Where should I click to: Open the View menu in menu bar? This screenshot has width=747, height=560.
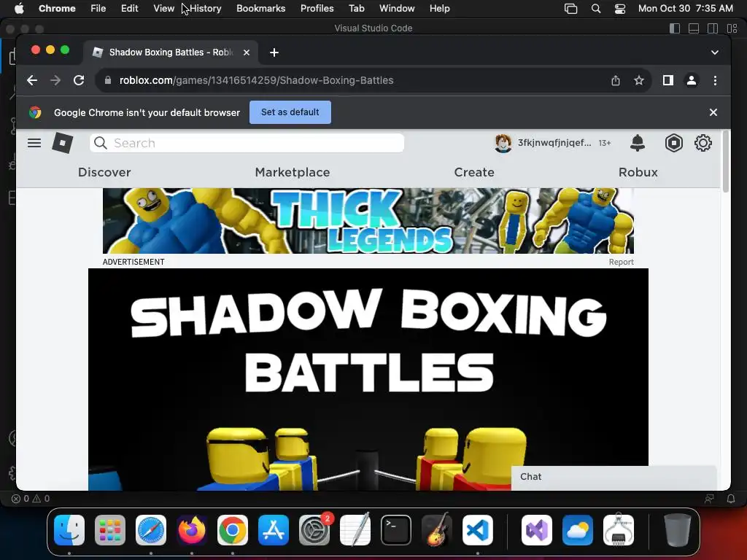[x=163, y=9]
